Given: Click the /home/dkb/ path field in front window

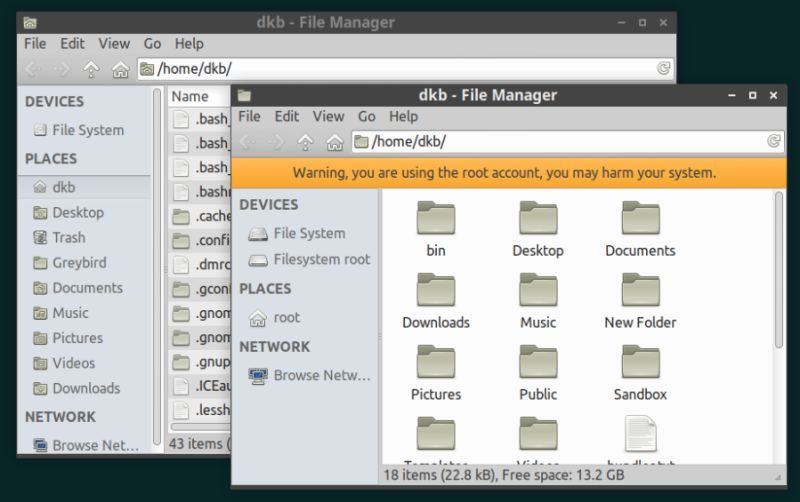Looking at the screenshot, I should pos(568,141).
